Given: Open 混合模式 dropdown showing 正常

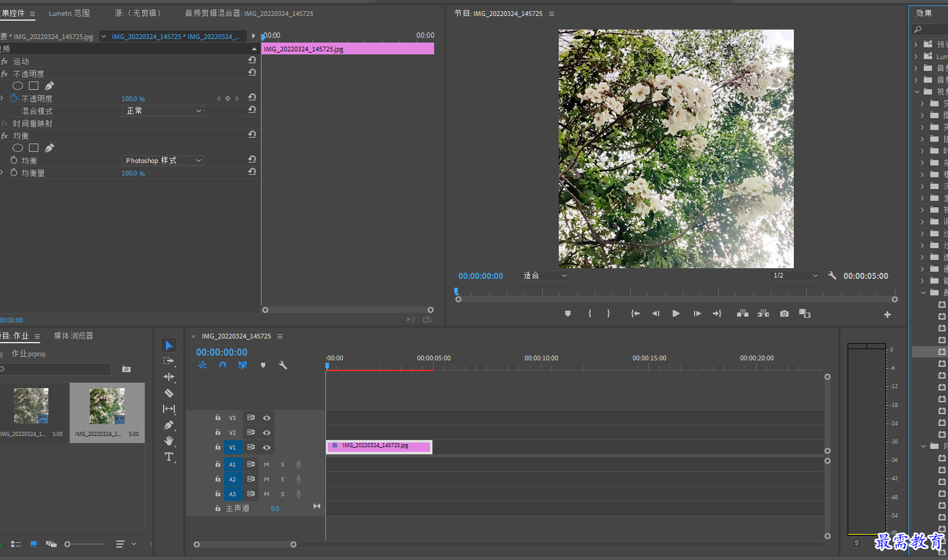Looking at the screenshot, I should (x=163, y=110).
